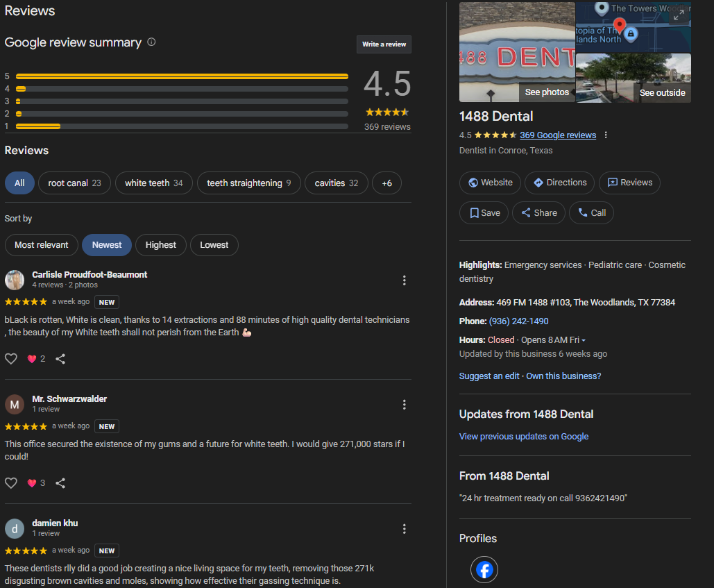View previous updates on Google
Image resolution: width=714 pixels, height=588 pixels.
[524, 437]
